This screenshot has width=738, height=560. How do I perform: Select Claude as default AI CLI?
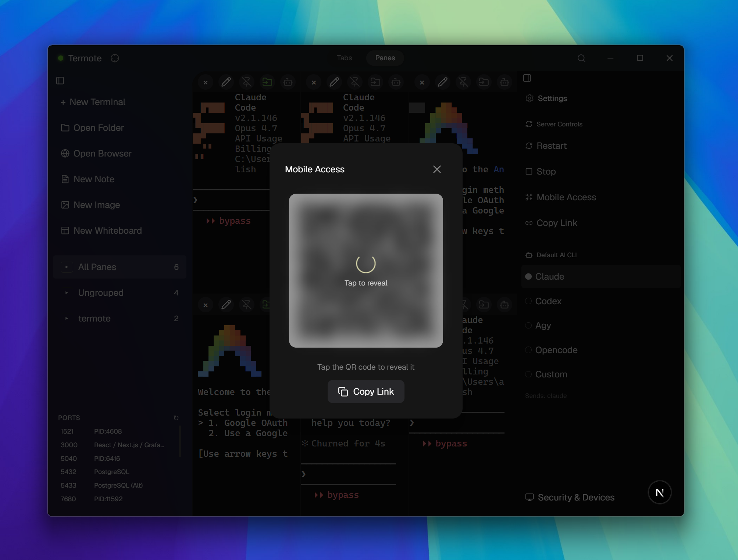[x=600, y=276]
